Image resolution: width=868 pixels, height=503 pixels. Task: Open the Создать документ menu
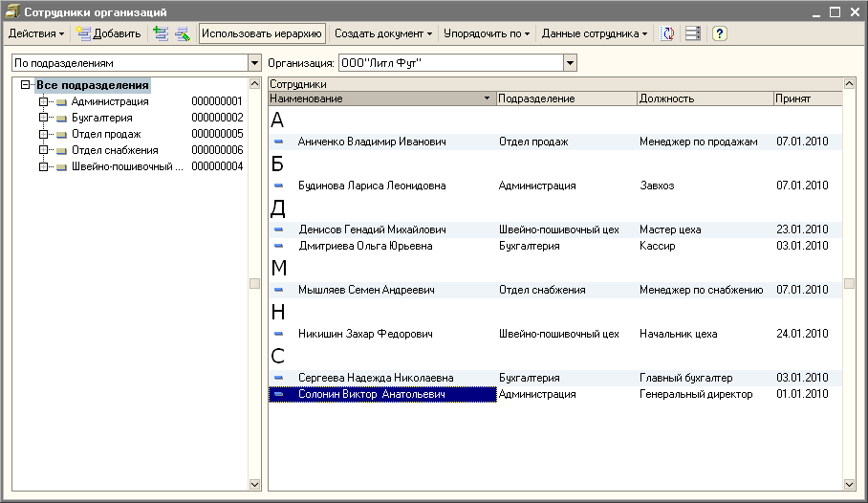point(383,33)
